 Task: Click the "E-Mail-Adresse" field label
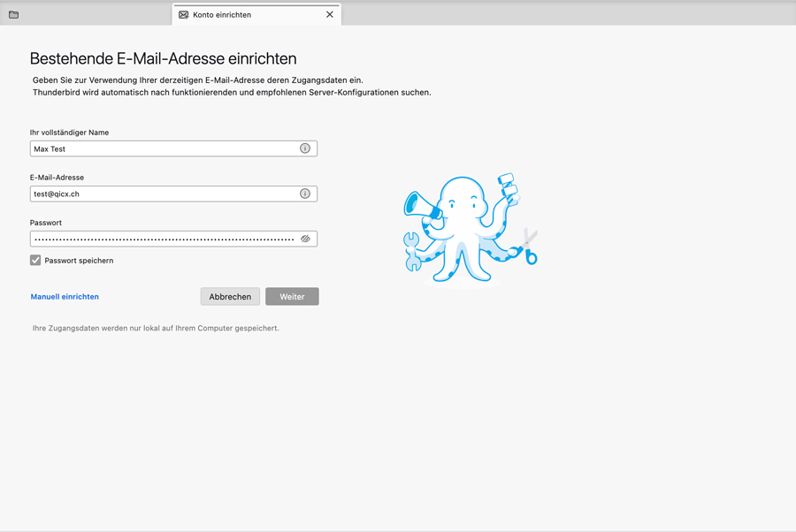pyautogui.click(x=57, y=178)
